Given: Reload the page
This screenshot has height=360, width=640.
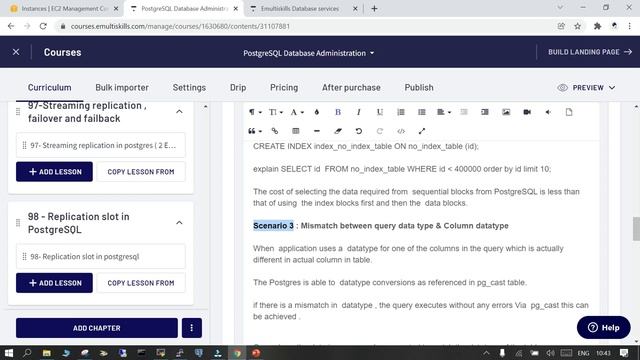Looking at the screenshot, I should click(43, 26).
